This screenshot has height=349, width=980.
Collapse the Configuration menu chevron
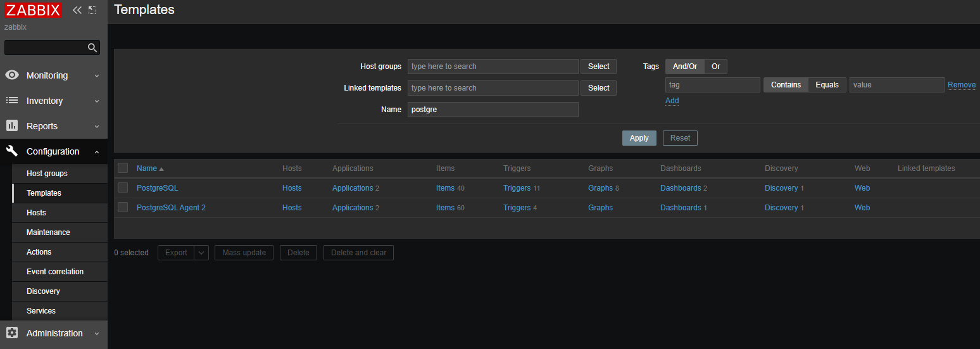[x=97, y=152]
